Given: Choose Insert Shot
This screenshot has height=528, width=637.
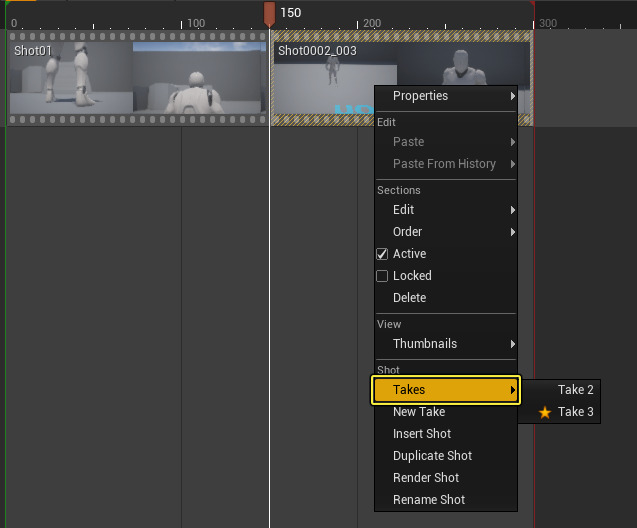Looking at the screenshot, I should [x=446, y=434].
